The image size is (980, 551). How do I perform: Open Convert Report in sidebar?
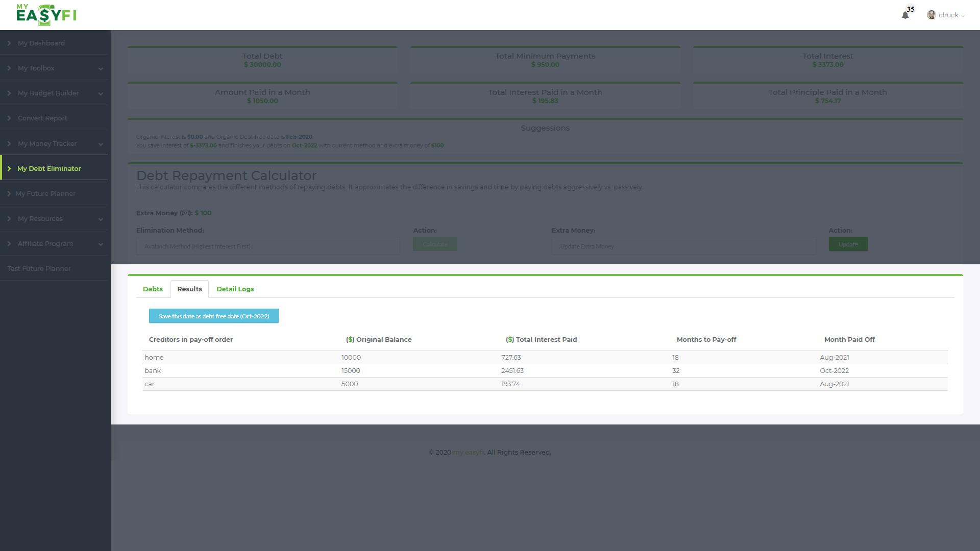click(42, 118)
